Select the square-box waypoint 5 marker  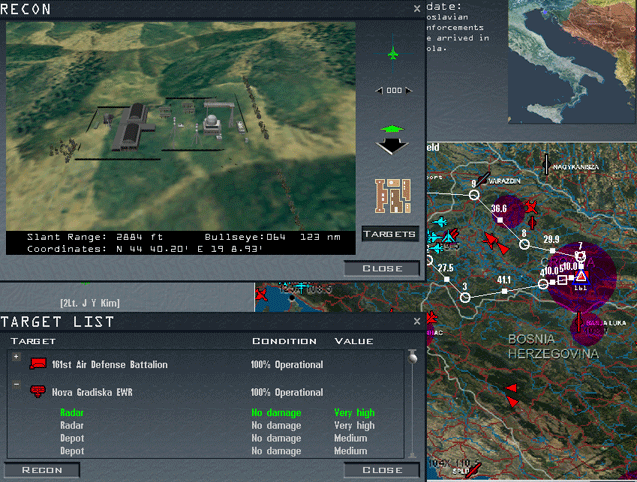click(562, 280)
